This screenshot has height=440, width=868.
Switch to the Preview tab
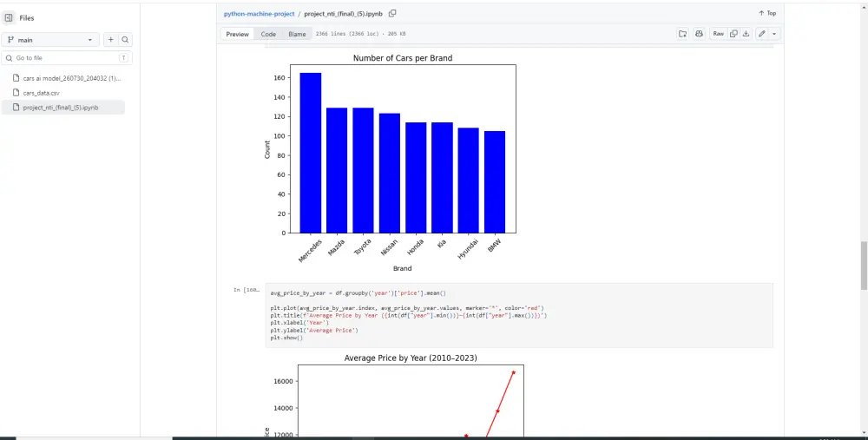coord(238,34)
